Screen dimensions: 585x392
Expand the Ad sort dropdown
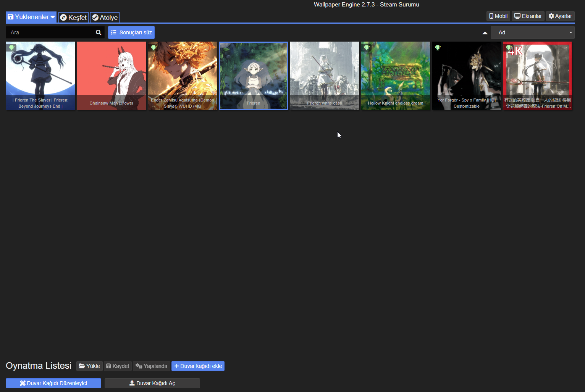tap(532, 32)
